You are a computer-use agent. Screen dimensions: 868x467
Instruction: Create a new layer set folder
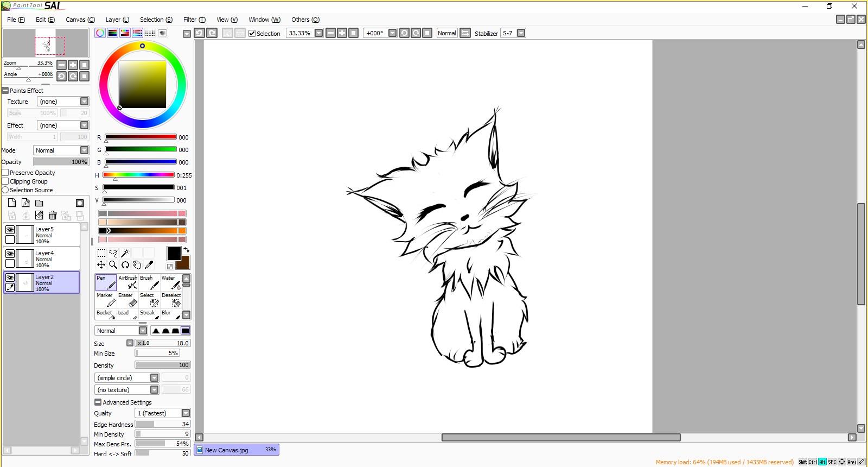(x=39, y=203)
